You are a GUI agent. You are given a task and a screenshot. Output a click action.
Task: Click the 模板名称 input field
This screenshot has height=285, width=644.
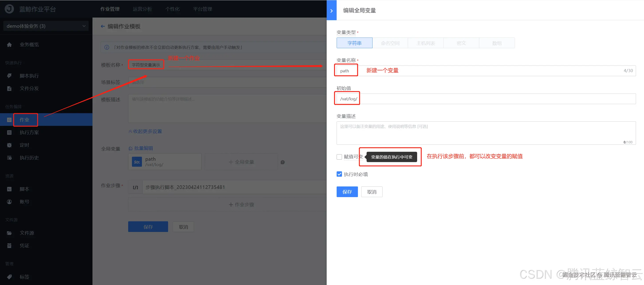pyautogui.click(x=228, y=65)
